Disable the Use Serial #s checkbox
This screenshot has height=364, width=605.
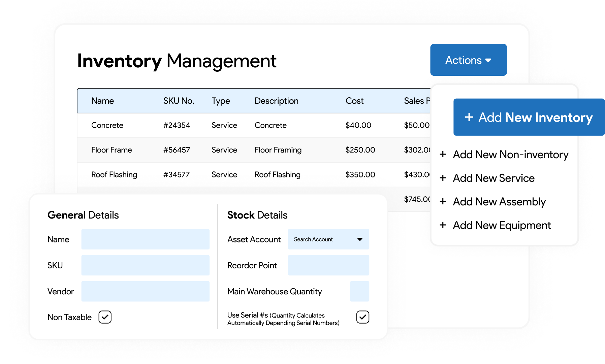362,317
